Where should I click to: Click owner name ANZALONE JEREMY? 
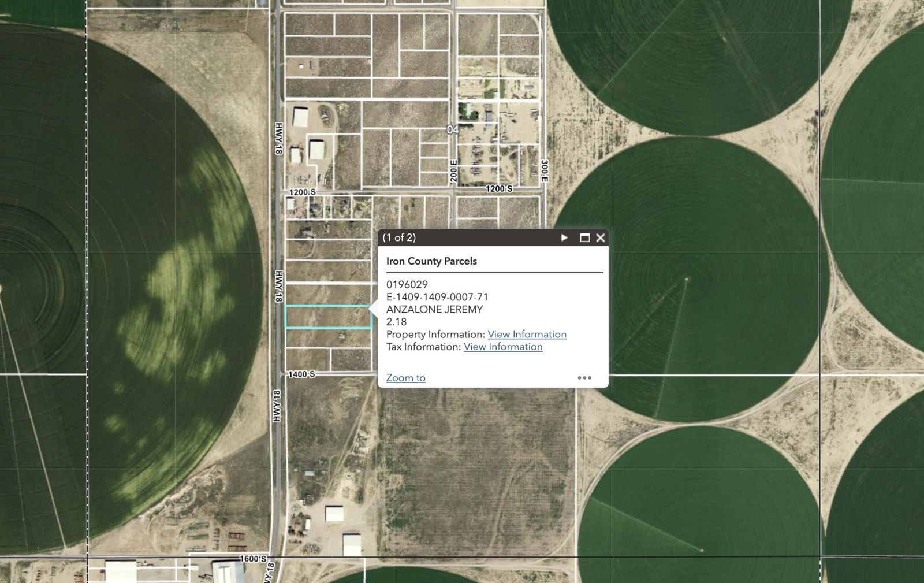tap(434, 309)
